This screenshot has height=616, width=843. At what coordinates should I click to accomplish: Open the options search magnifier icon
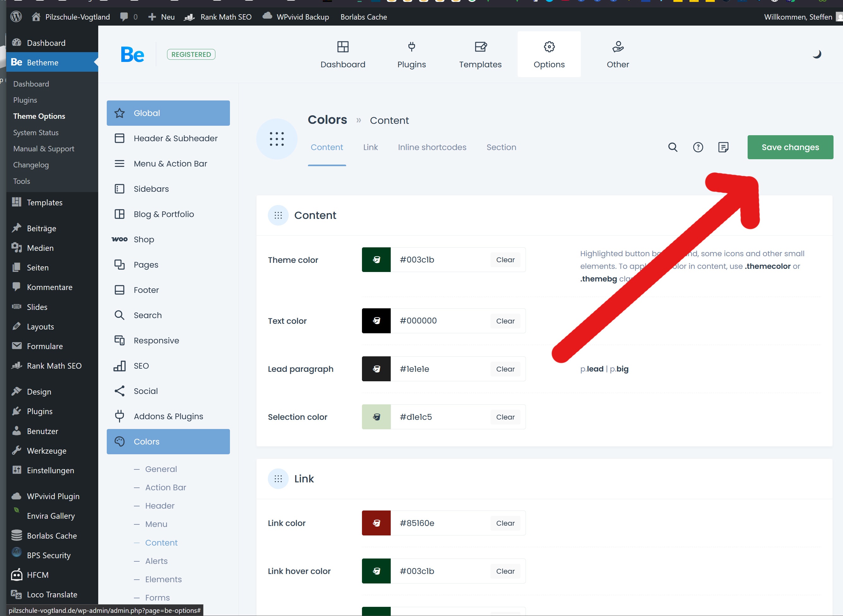[x=673, y=147]
